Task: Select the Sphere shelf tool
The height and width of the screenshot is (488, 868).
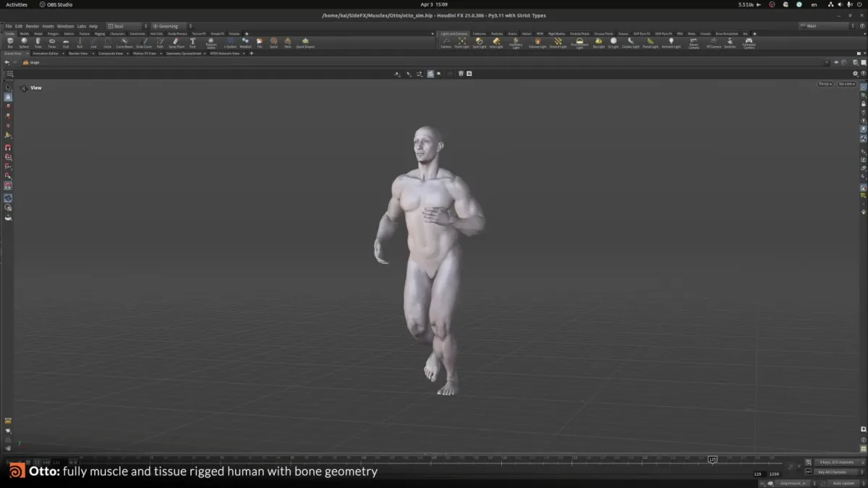Action: tap(24, 42)
